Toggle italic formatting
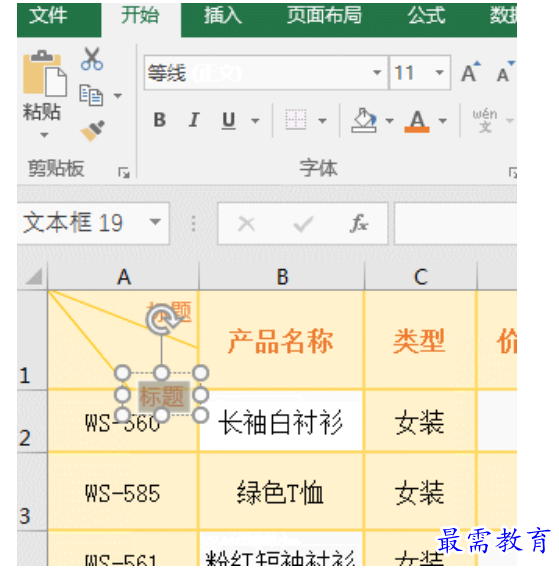Screen dimensions: 559x572 pos(194,120)
